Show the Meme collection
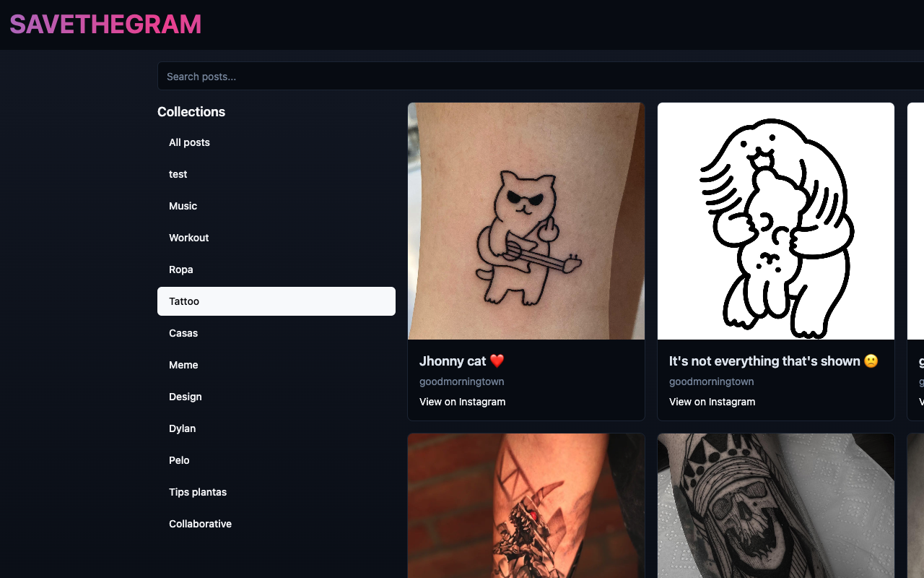This screenshot has height=578, width=924. tap(276, 365)
